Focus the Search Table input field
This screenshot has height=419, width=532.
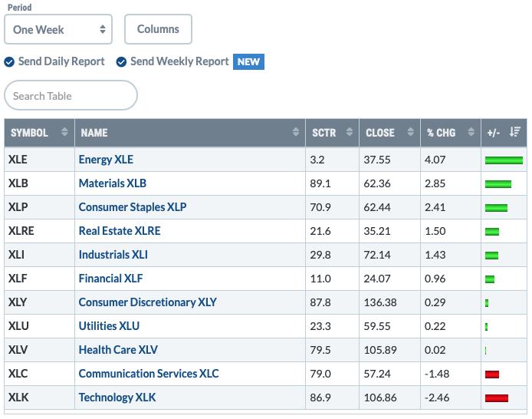[71, 95]
